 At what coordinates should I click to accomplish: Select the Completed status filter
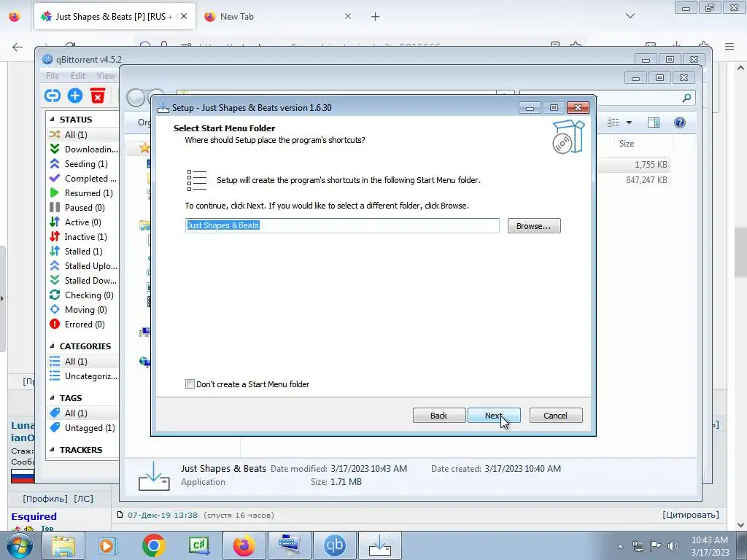pos(83,178)
